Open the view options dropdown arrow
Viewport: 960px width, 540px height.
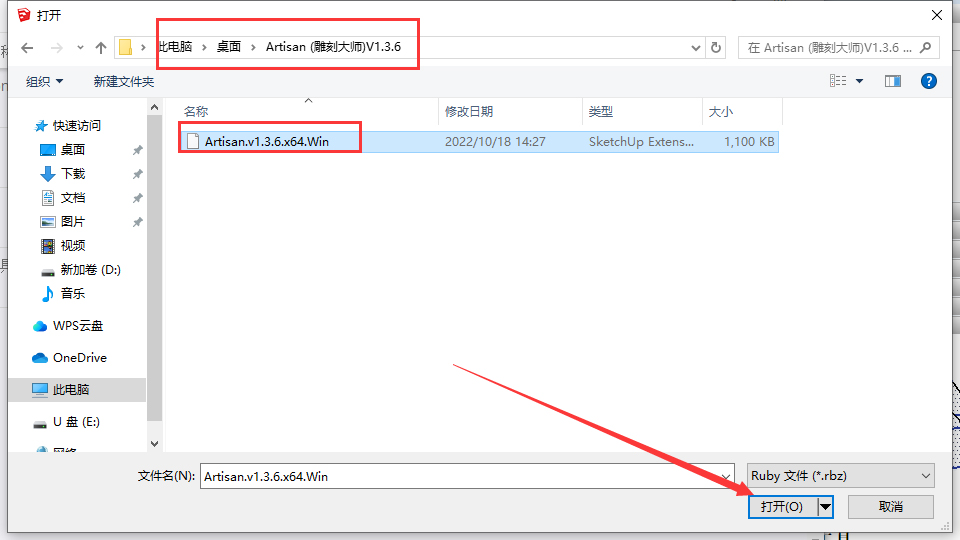(860, 81)
